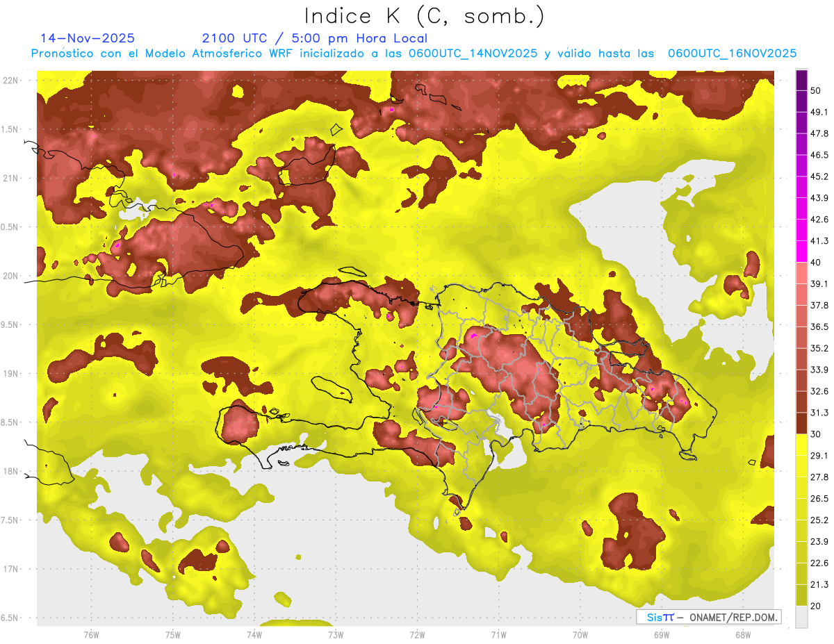Viewport: 834px width, 644px height.
Task: Click the '27.8' color bar label
Action: 819,477
